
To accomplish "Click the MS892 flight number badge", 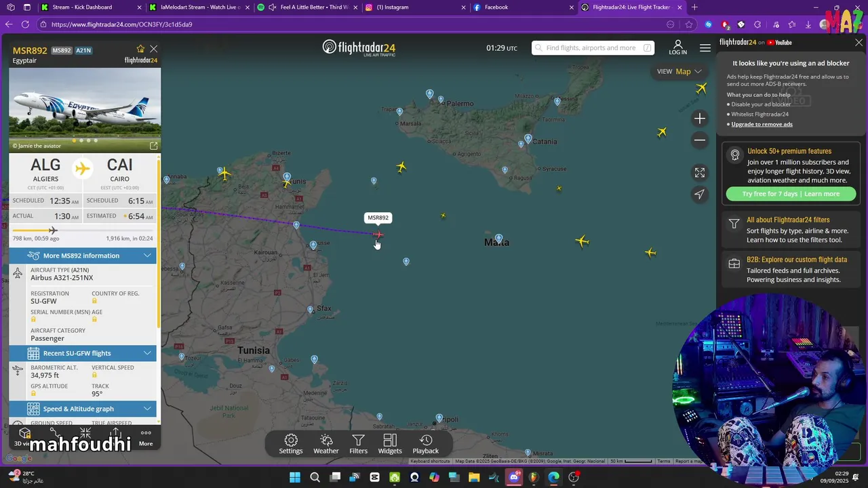I will tap(62, 51).
